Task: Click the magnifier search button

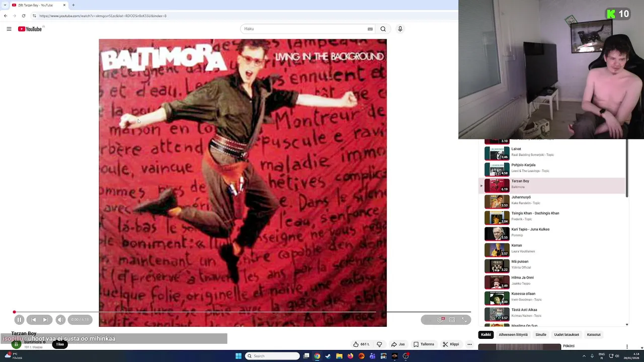Action: [383, 29]
